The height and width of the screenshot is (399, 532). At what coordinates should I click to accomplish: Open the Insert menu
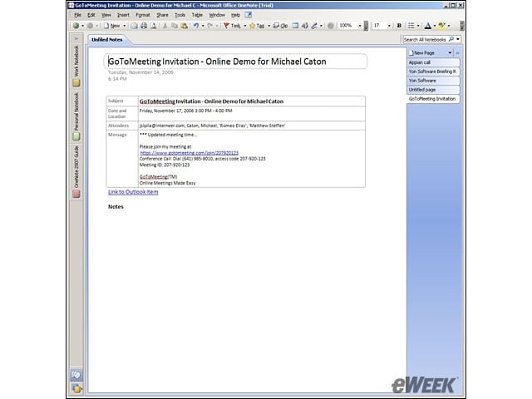pyautogui.click(x=123, y=15)
